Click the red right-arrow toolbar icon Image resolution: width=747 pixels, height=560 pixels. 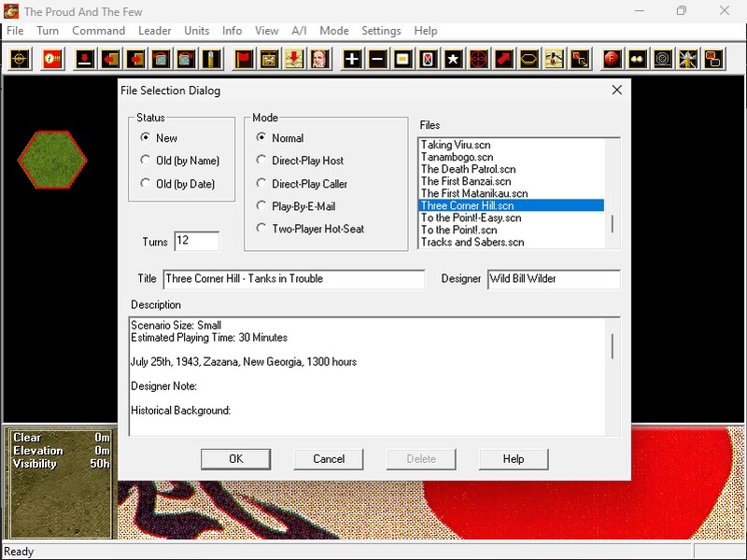pos(135,59)
